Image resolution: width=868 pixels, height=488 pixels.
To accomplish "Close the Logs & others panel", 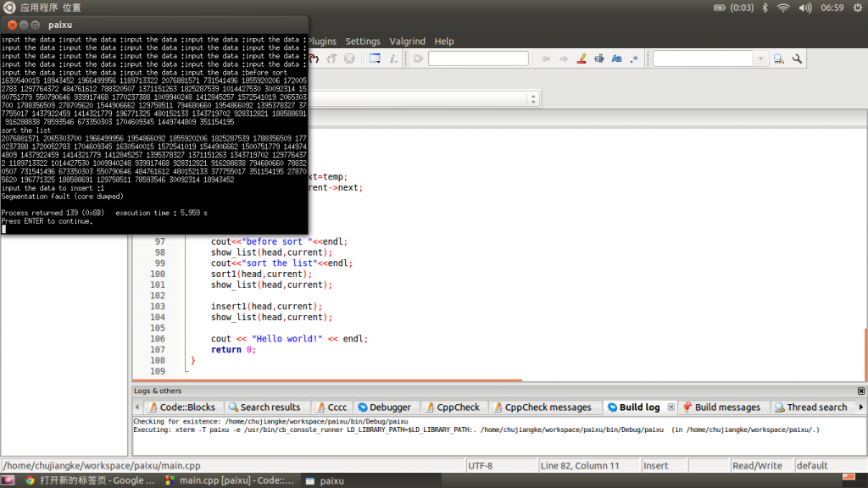I will (x=861, y=391).
